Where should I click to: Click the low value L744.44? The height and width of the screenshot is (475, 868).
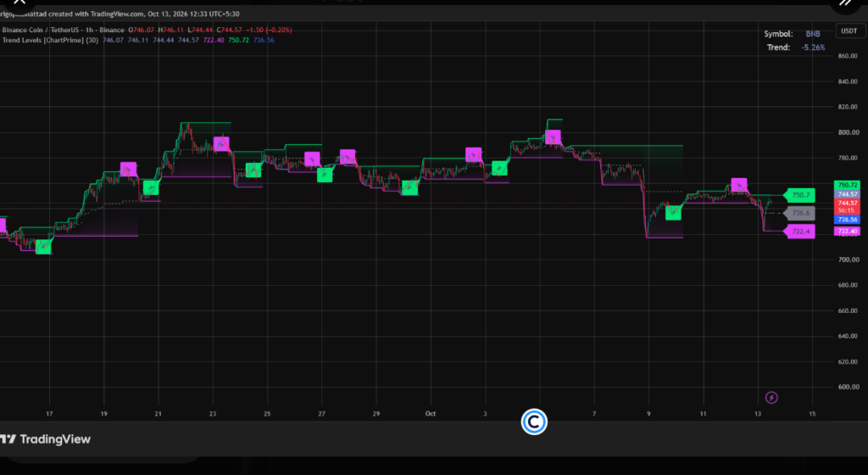pos(200,30)
